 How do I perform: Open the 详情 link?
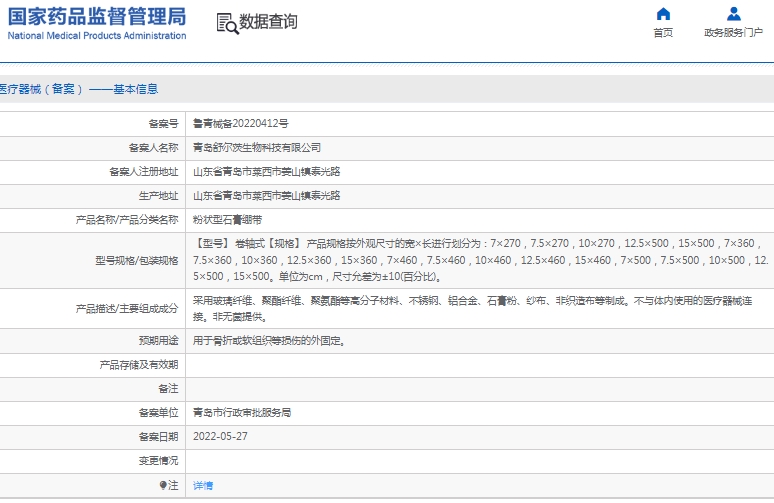click(x=203, y=486)
